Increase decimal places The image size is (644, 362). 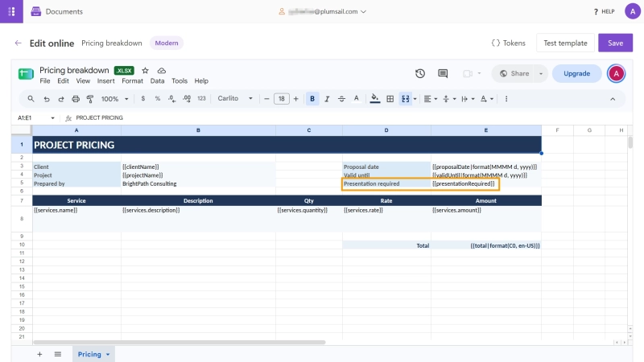click(187, 98)
